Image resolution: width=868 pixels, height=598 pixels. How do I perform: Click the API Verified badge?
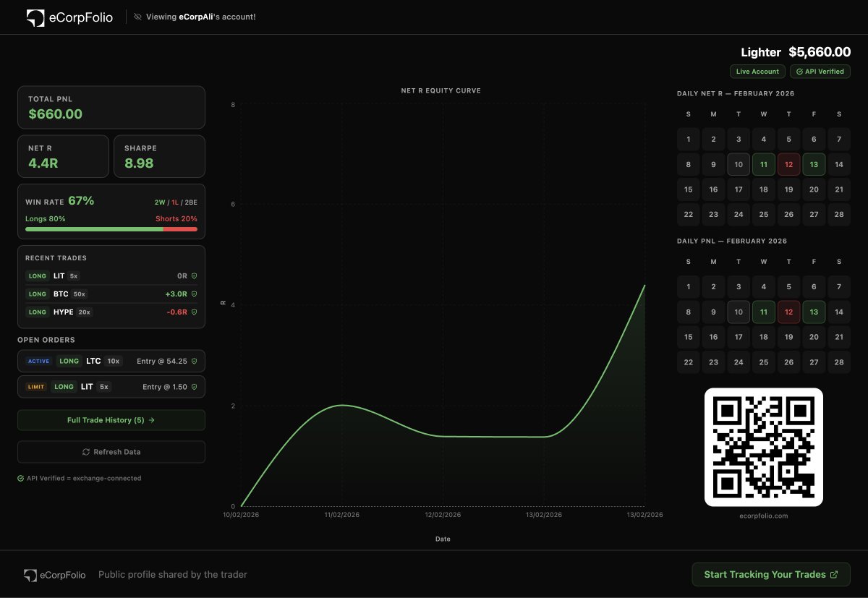coord(820,72)
